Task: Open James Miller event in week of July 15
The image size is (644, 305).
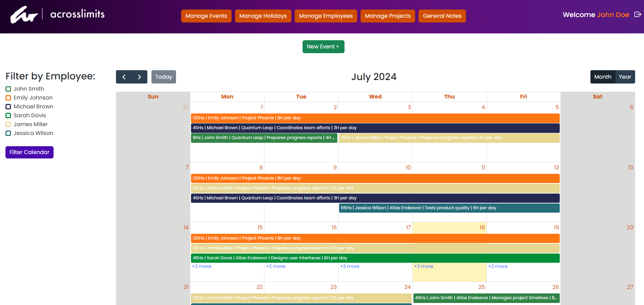Action: pyautogui.click(x=375, y=248)
